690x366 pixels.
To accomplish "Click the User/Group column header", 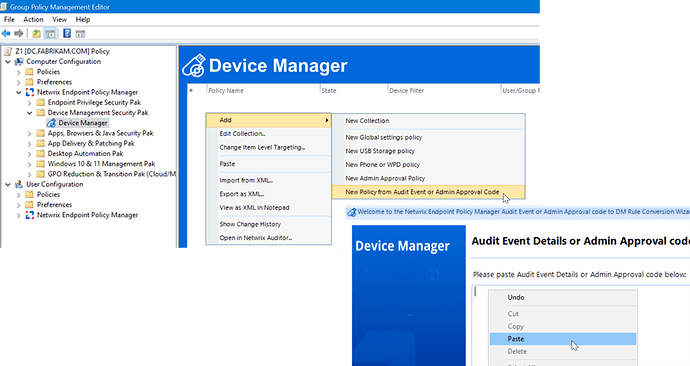I will [x=520, y=91].
